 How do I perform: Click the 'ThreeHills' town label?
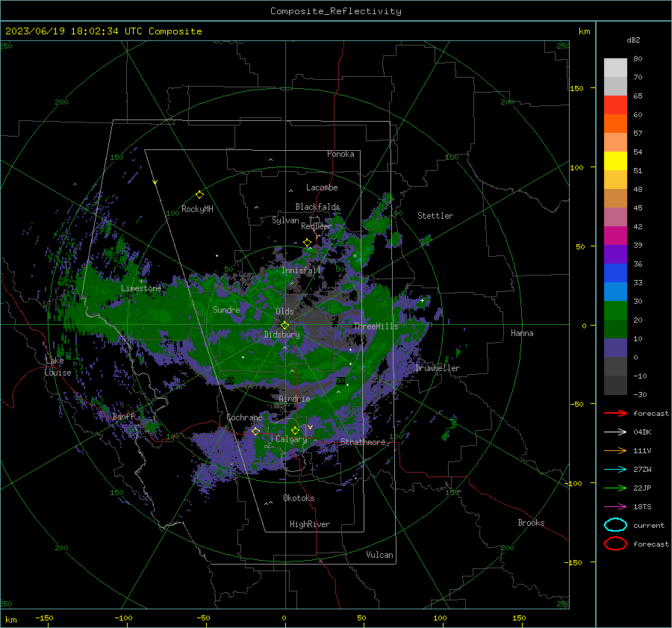376,326
